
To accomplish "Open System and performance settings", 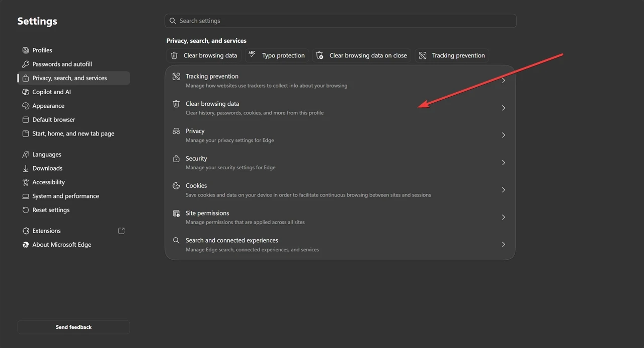I will tap(73, 196).
